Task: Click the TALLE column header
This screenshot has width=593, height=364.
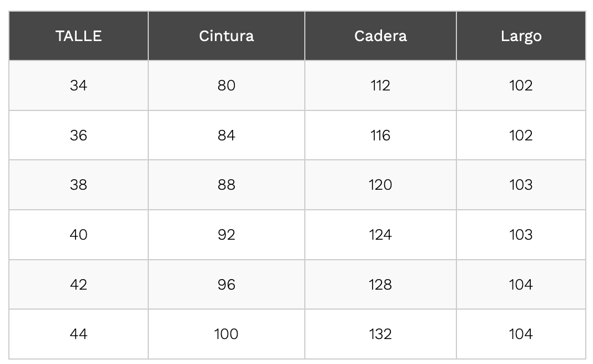Action: click(x=79, y=36)
